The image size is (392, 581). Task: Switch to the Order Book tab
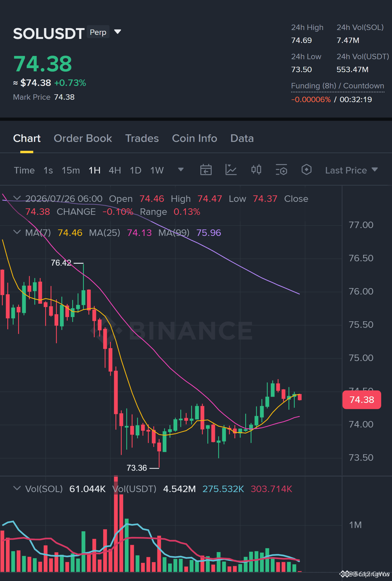(83, 138)
